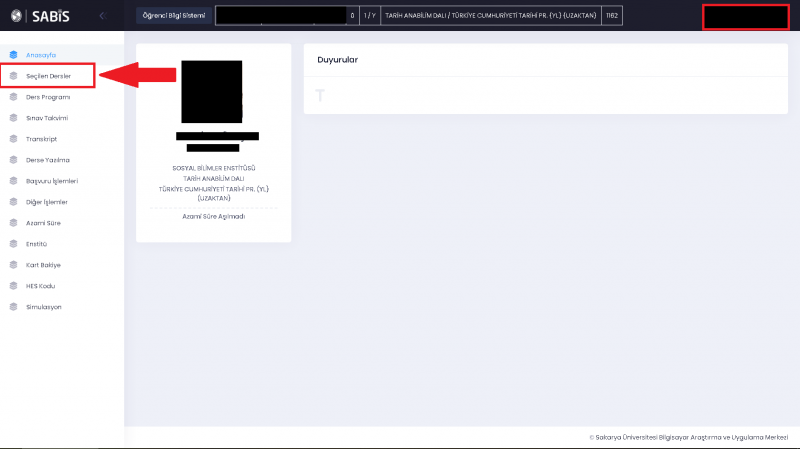Collapse the sidebar with the left chevron
Image resolution: width=800 pixels, height=449 pixels.
pyautogui.click(x=101, y=15)
